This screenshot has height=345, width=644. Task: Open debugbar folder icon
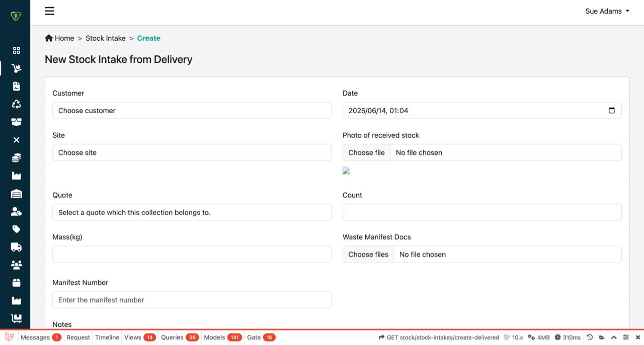[602, 337]
